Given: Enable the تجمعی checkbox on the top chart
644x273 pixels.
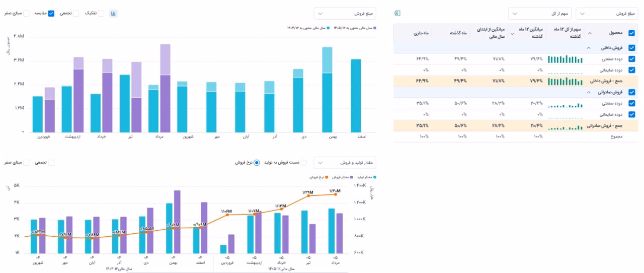Looking at the screenshot, I should [x=76, y=14].
